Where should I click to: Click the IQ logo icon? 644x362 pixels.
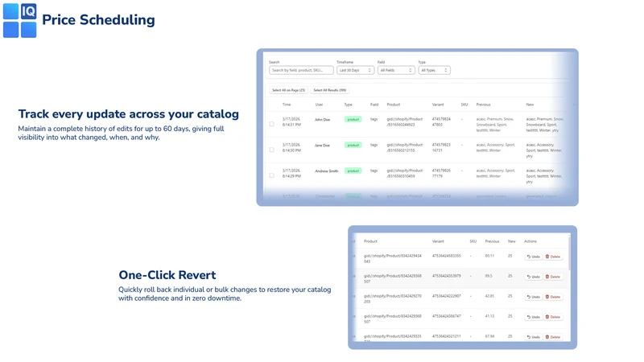coord(19,21)
